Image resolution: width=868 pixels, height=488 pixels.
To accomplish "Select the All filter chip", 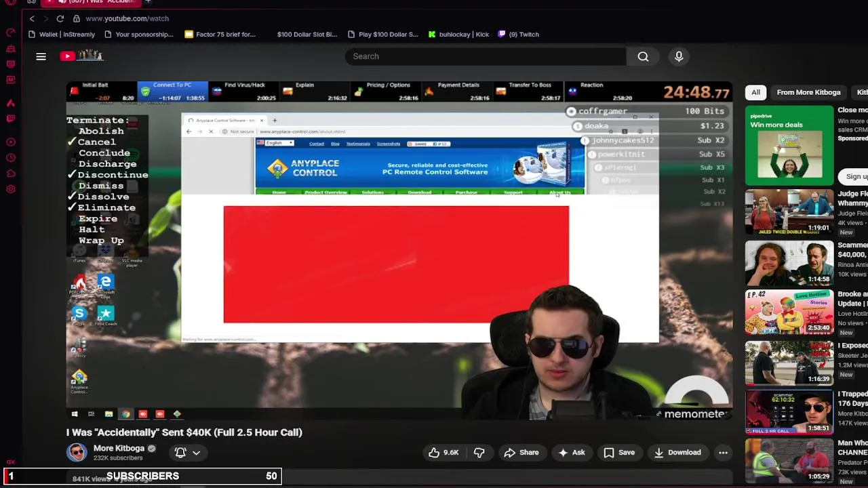I will coord(755,92).
